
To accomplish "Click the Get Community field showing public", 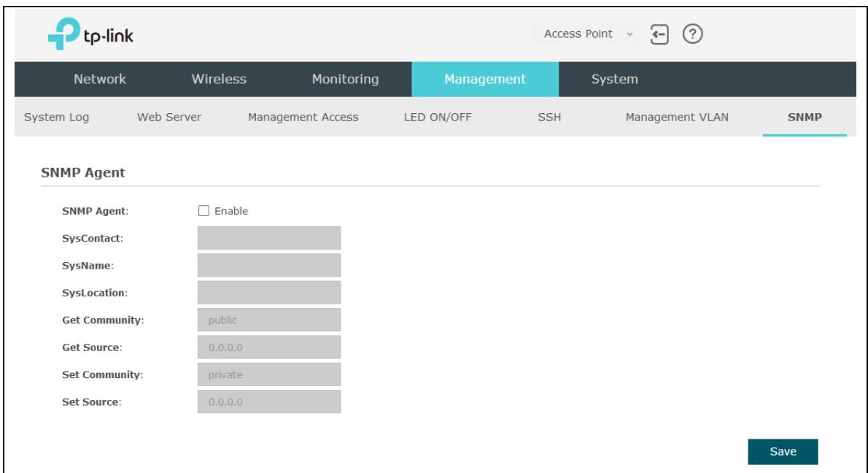I will (269, 320).
